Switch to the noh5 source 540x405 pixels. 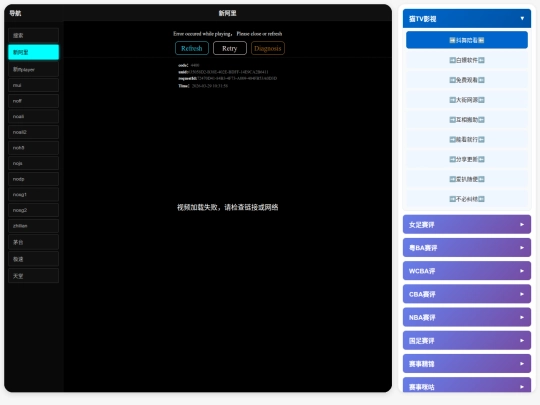[x=33, y=148]
